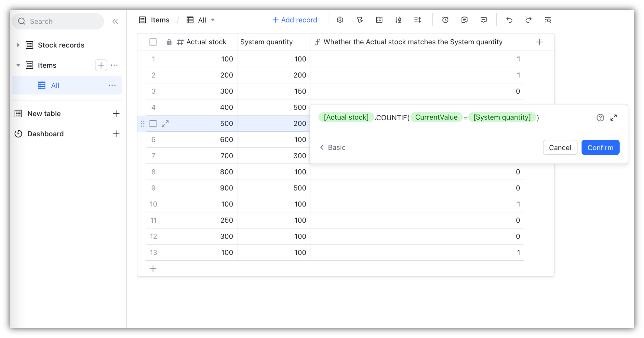Image resolution: width=644 pixels, height=338 pixels.
Task: Select New table in the sidebar
Action: coord(44,114)
